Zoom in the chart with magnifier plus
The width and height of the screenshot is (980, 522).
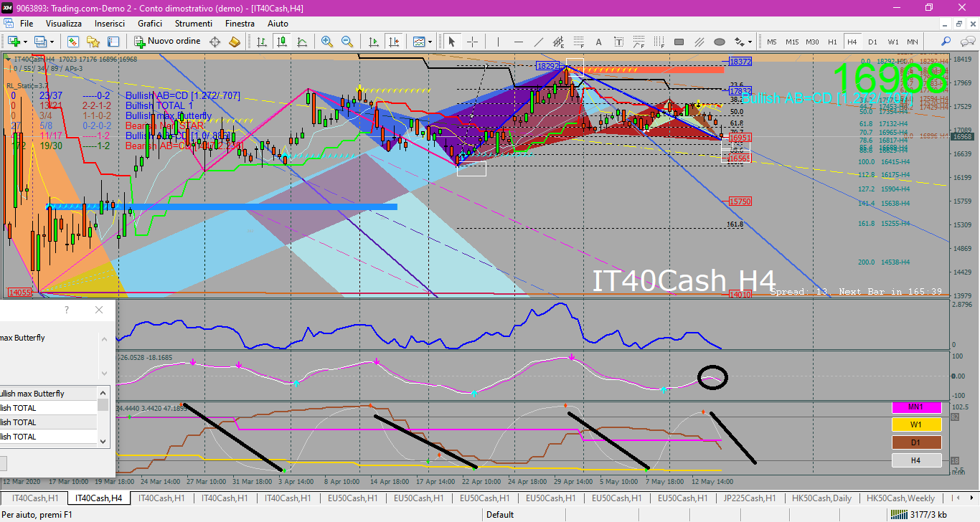pyautogui.click(x=327, y=42)
